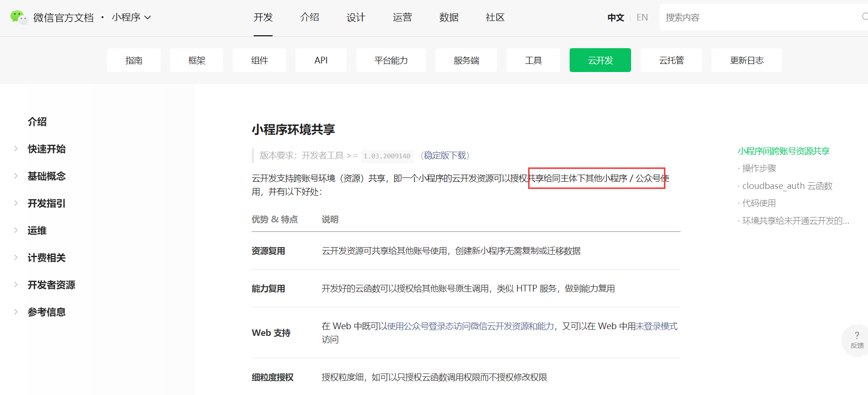Switch to the 框架 tab
The height and width of the screenshot is (395, 868).
196,60
